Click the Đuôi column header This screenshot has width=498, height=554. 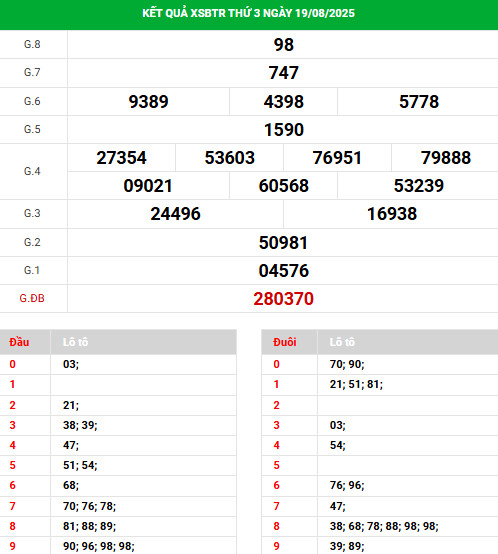tap(285, 342)
